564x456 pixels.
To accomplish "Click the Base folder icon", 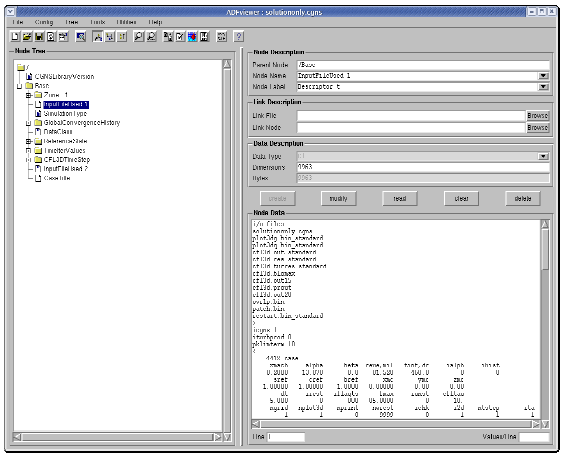I will coord(29,86).
